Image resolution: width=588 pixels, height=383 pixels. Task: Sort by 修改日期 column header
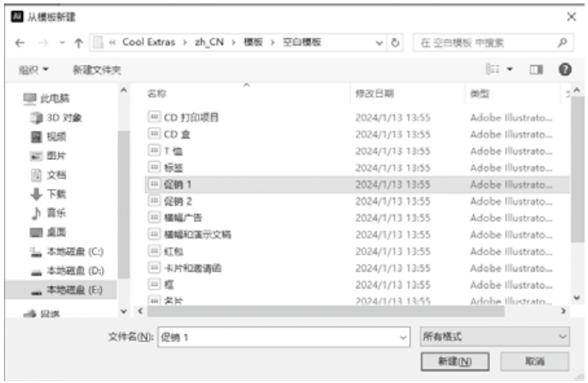[x=374, y=94]
